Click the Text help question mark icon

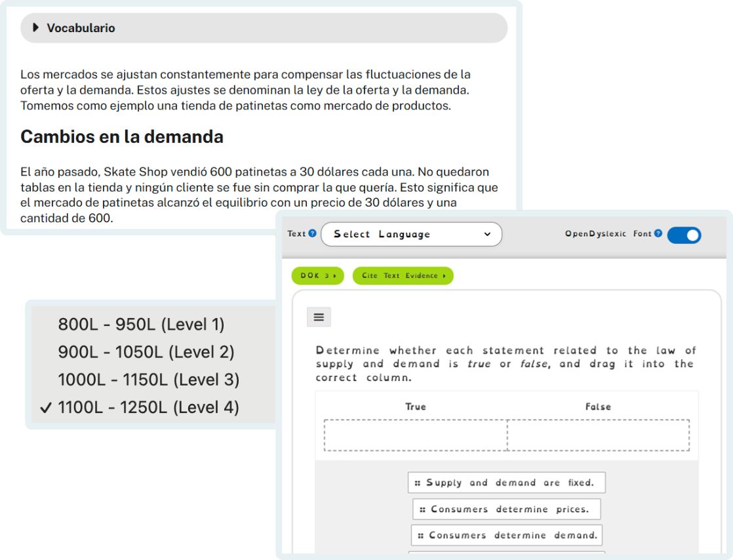coord(312,234)
